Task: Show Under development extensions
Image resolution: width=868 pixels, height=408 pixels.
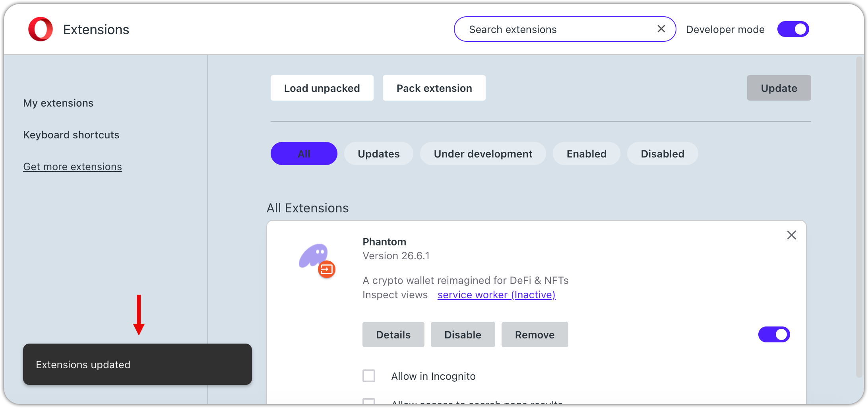Action: click(483, 154)
